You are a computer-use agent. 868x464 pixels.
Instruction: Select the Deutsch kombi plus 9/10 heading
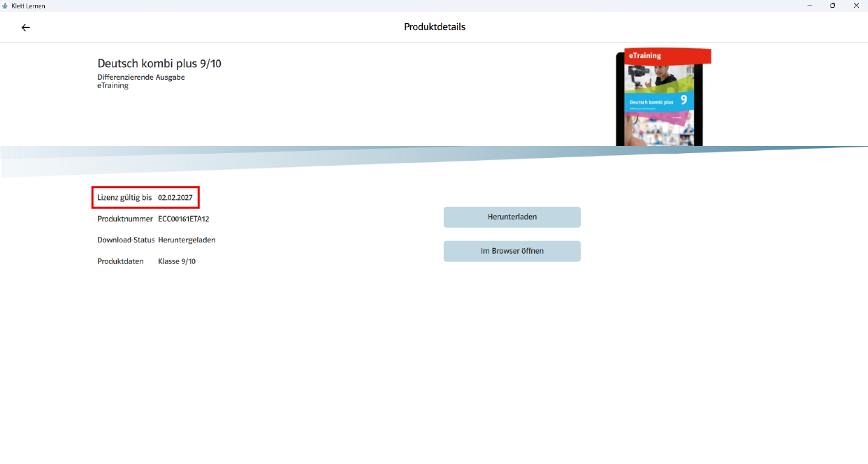[159, 64]
